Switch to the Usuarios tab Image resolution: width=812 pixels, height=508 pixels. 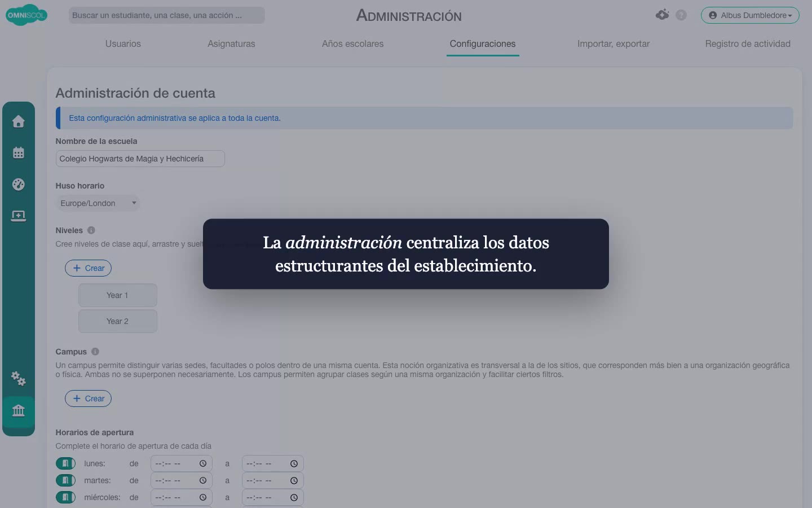tap(123, 43)
